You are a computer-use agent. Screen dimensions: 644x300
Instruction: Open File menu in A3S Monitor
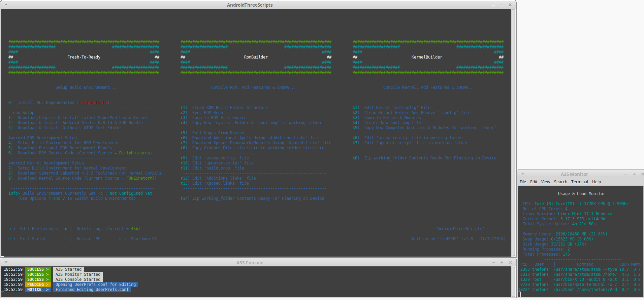(x=523, y=182)
